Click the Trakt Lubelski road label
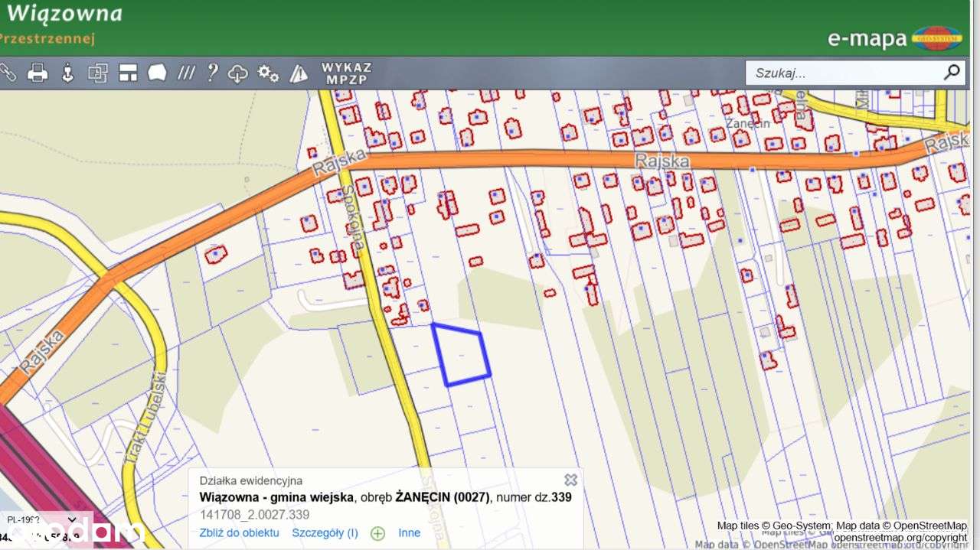This screenshot has height=550, width=980. (145, 419)
